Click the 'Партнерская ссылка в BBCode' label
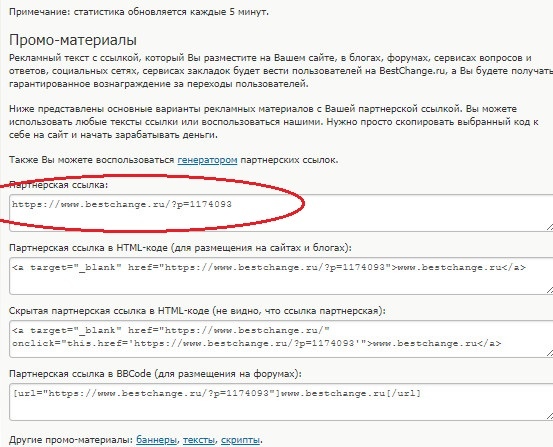Viewport: 553px width, 447px height. click(x=155, y=374)
